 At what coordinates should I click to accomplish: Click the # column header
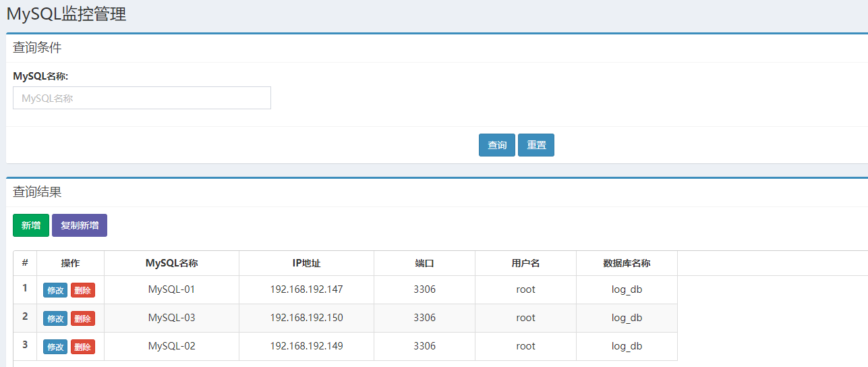point(25,263)
